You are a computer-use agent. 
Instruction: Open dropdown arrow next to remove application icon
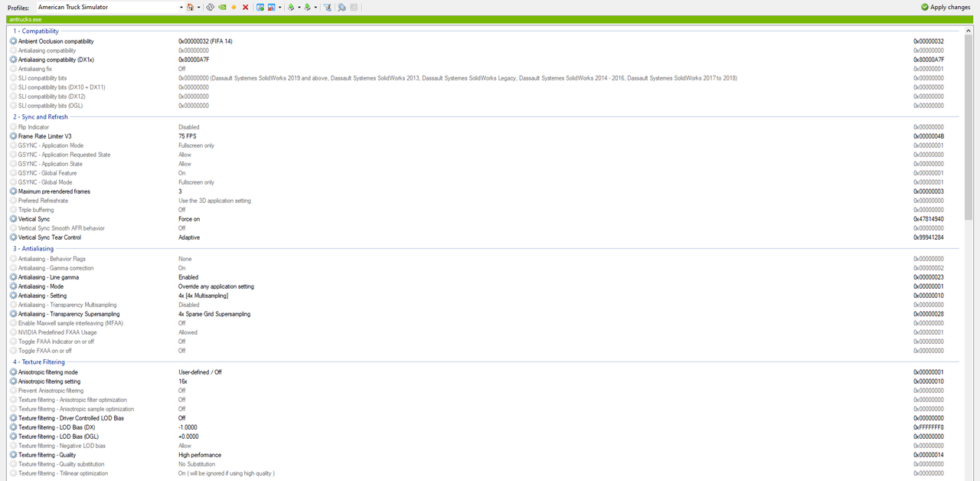279,7
